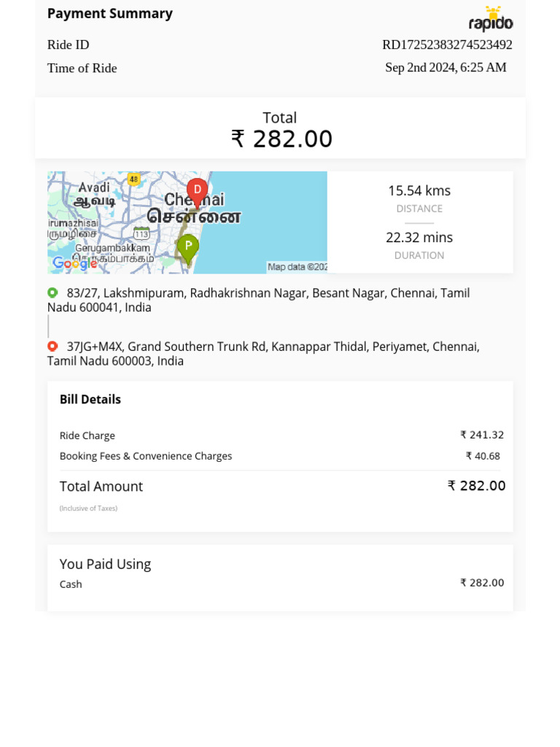Click the 15.54 kms distance value

(x=419, y=190)
